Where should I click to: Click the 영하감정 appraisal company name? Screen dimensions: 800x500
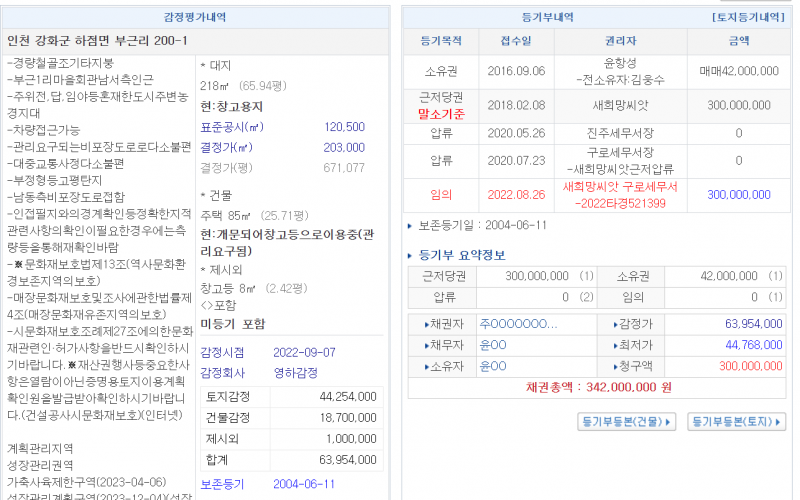click(296, 371)
